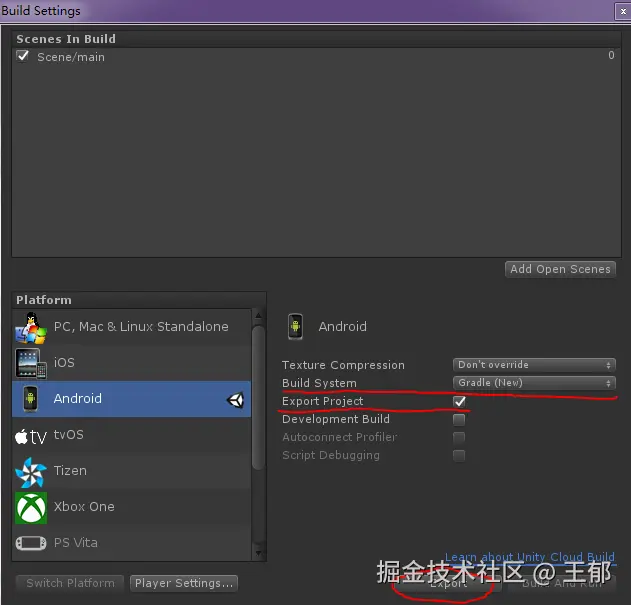The image size is (631, 605).
Task: Uncheck the Export Project checkbox
Action: pyautogui.click(x=459, y=401)
